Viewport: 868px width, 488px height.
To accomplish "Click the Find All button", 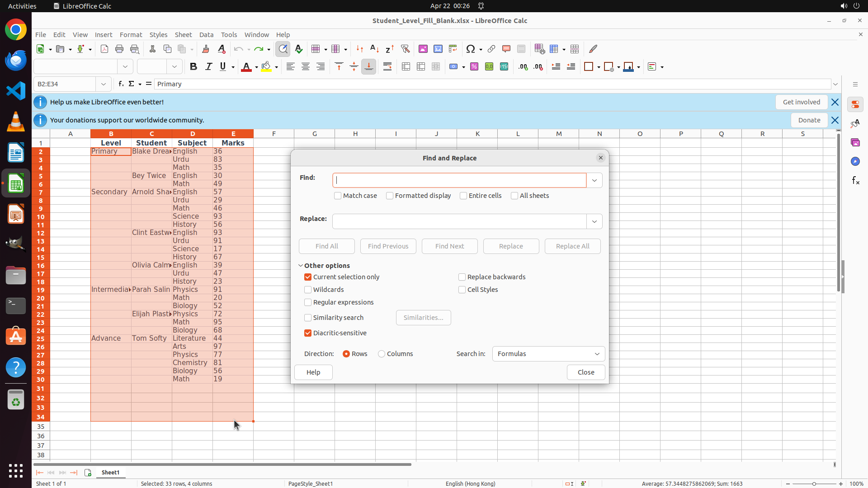I will coord(326,246).
